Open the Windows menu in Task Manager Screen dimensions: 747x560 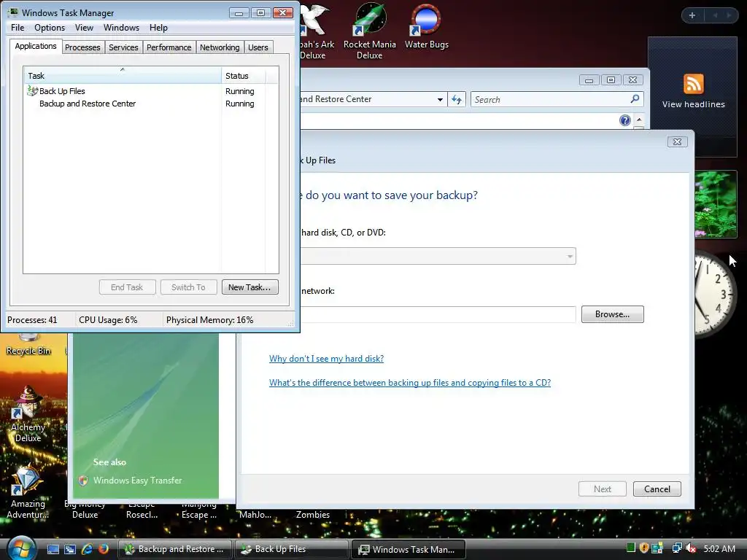point(122,28)
